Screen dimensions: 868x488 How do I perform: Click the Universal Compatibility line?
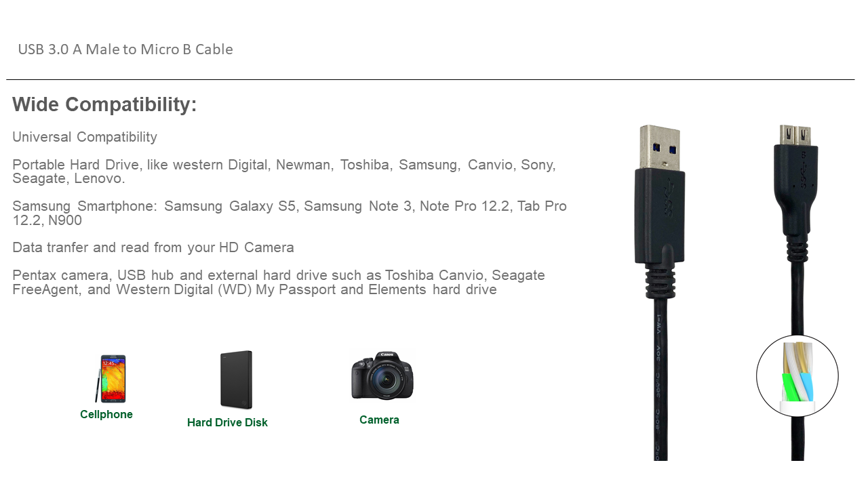click(85, 137)
